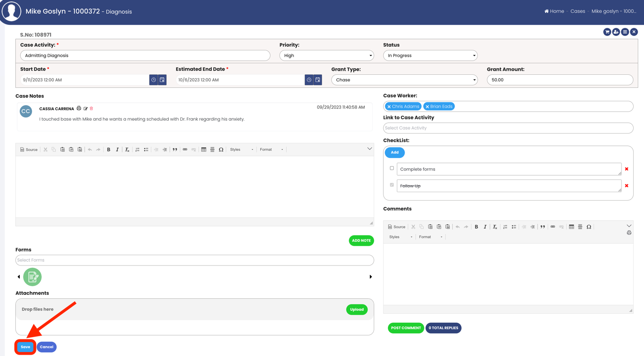Screen dimensions: 644x356
Task: Delete the Complete forms checklist item
Action: (x=626, y=169)
